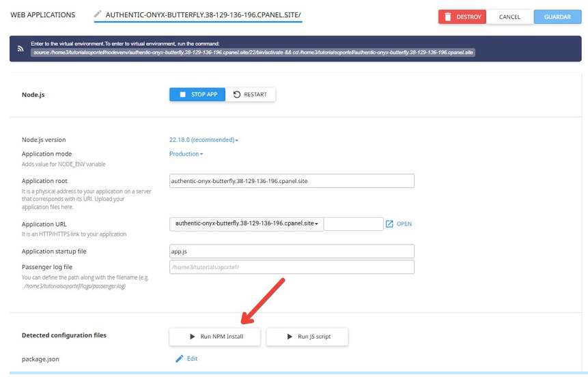Click the open-in-new-window icon
Screen dimensions: 588x377
click(389, 224)
